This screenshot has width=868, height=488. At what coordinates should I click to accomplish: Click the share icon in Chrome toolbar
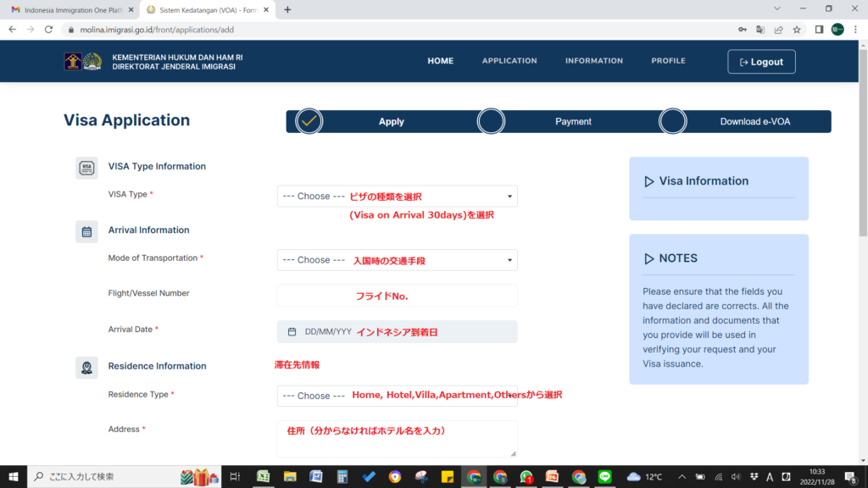[778, 30]
